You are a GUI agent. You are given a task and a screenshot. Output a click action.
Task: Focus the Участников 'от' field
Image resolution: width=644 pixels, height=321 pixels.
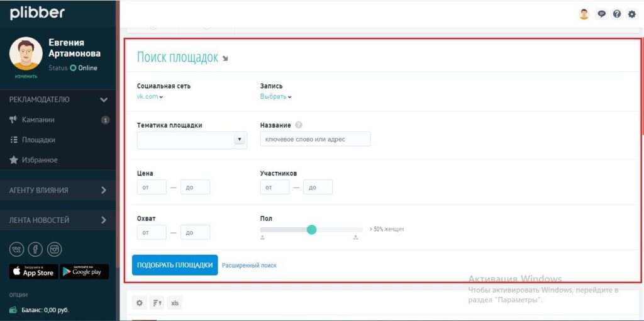coord(275,187)
